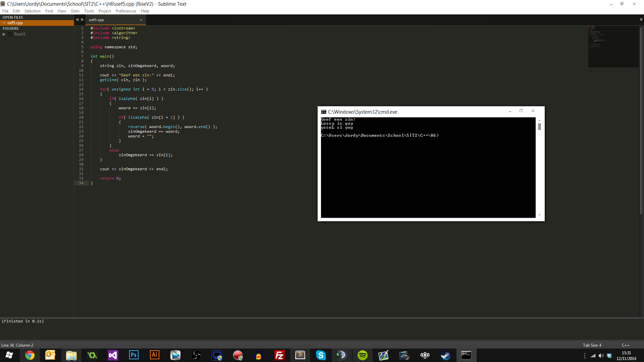
Task: Click the volume icon in system tray
Action: (x=601, y=356)
